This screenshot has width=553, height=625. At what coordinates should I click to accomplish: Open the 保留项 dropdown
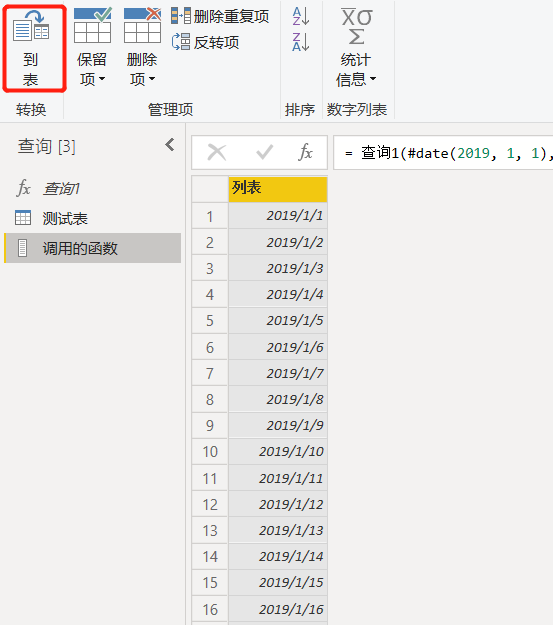92,49
